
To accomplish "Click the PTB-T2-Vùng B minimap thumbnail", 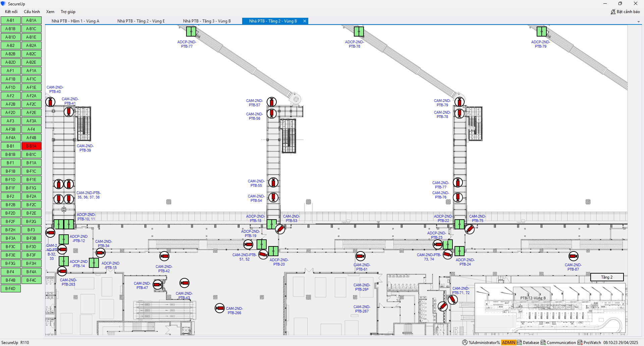I will pyautogui.click(x=550, y=308).
